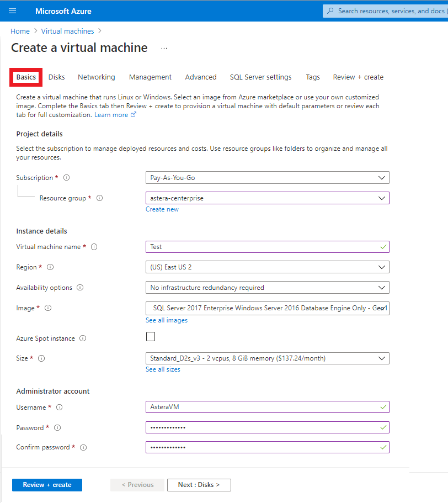Click the info icon next to Subscription
This screenshot has height=503, width=448.
[x=66, y=178]
